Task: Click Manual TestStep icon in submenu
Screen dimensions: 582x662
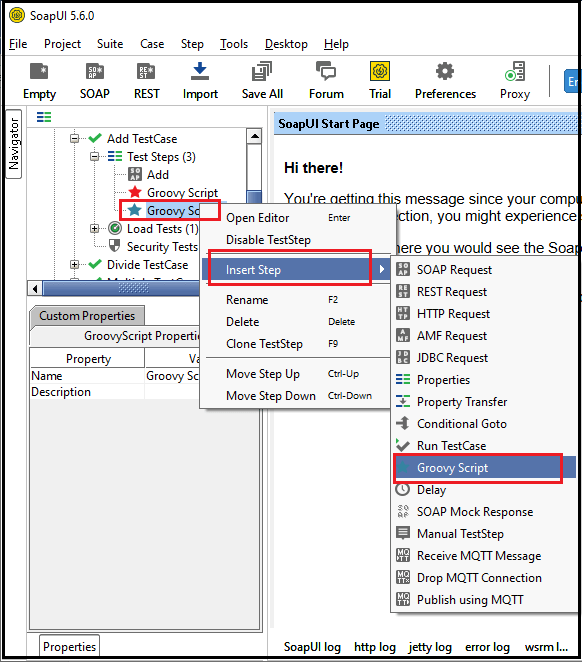Action: (x=403, y=533)
